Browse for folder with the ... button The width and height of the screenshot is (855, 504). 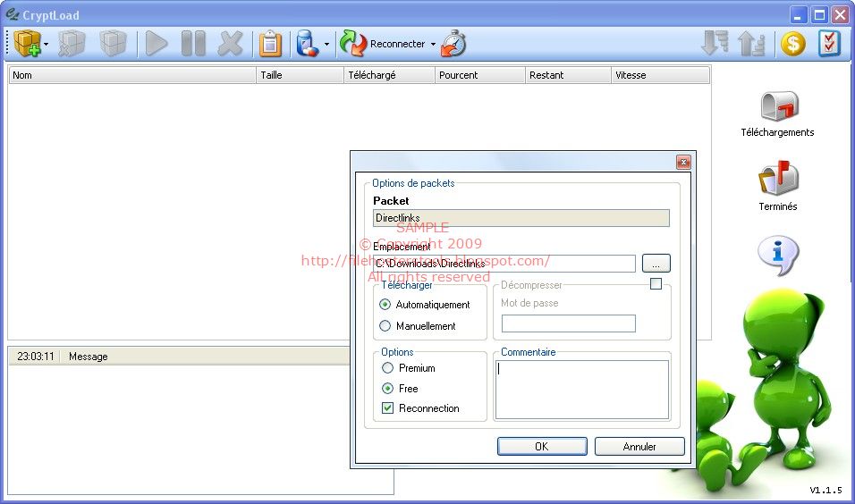pyautogui.click(x=656, y=264)
